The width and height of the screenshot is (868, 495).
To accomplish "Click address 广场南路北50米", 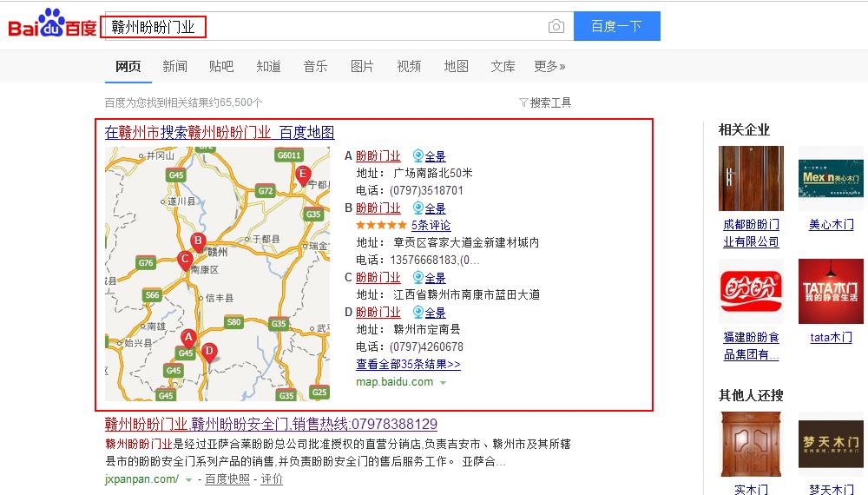I will pos(433,174).
